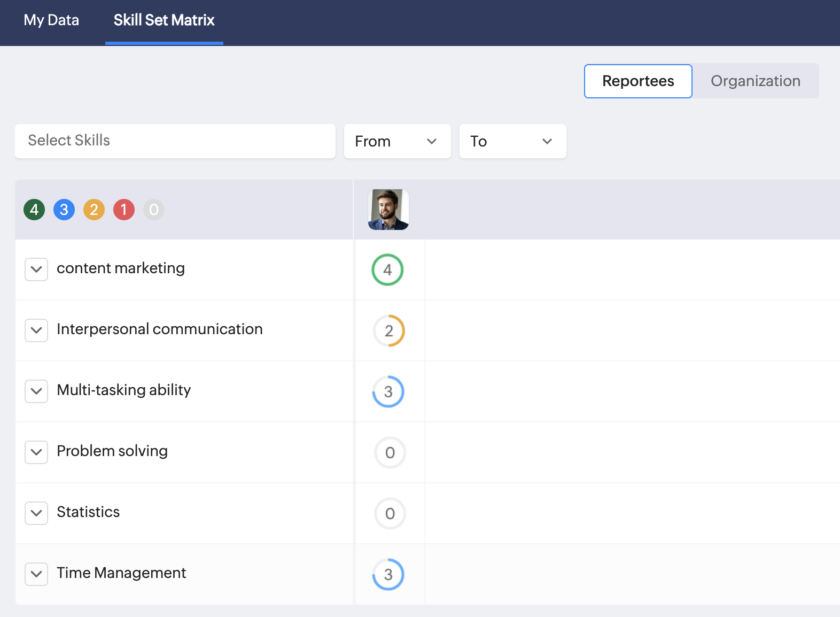Image resolution: width=840 pixels, height=617 pixels.
Task: Expand the content marketing row
Action: 36,269
